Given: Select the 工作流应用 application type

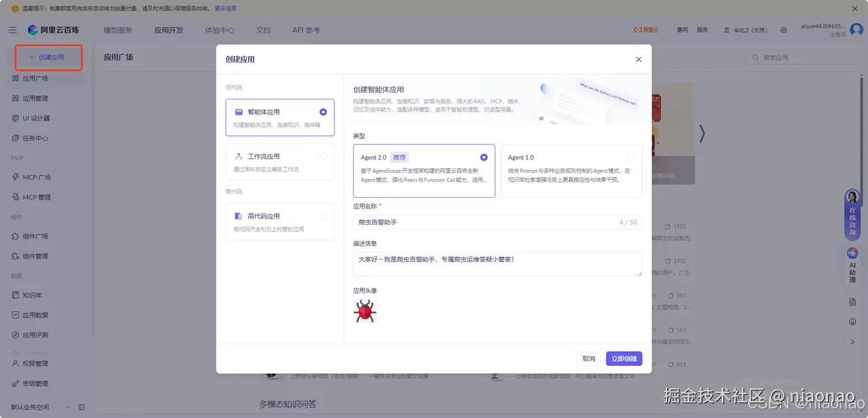Looking at the screenshot, I should 280,162.
